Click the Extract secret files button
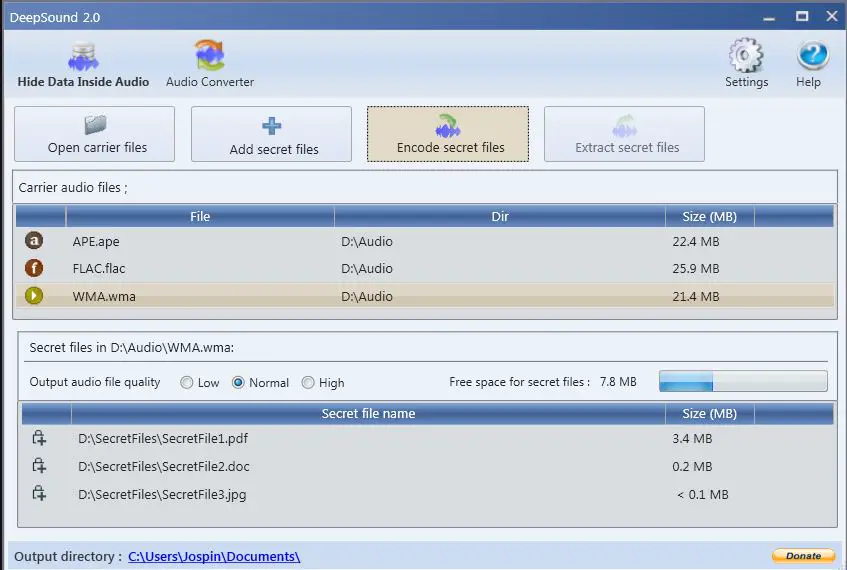The image size is (847, 570). coord(624,134)
